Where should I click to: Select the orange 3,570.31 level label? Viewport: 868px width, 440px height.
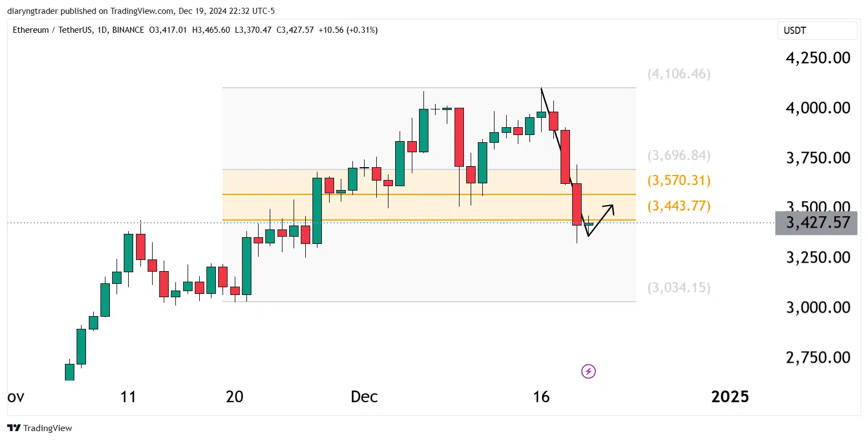pyautogui.click(x=679, y=181)
